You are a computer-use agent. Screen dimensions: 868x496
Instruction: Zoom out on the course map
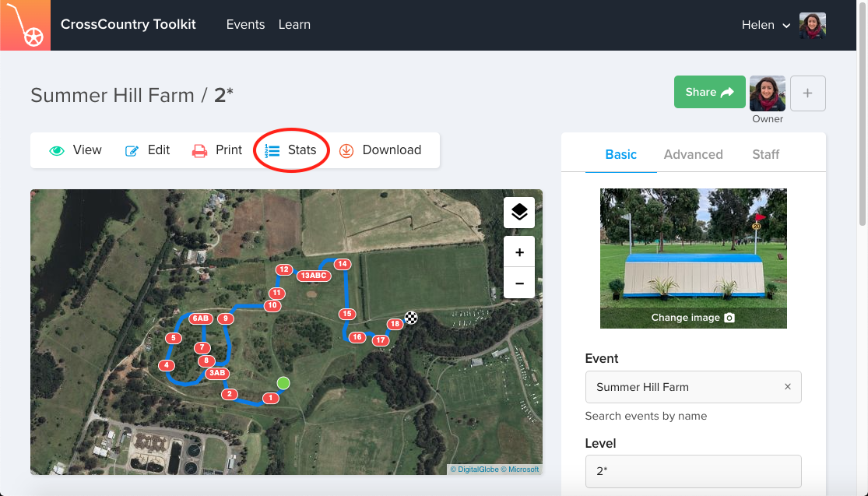[519, 283]
